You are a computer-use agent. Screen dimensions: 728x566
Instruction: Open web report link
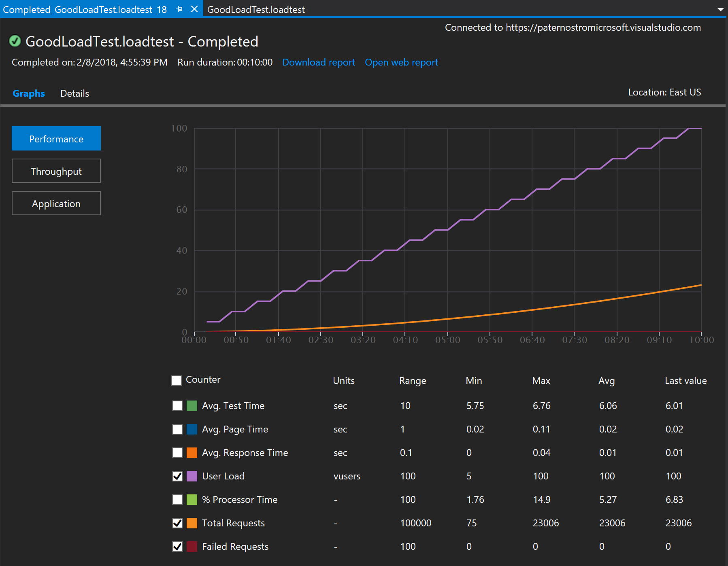(x=401, y=62)
